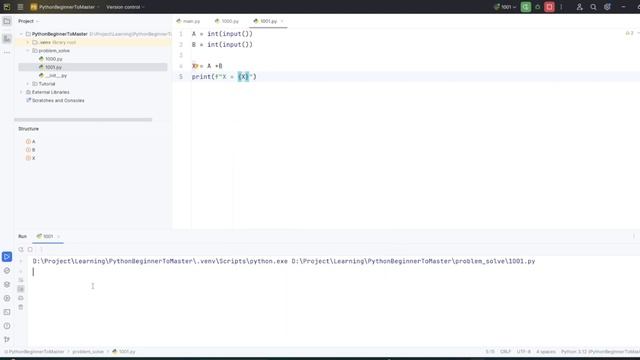Click PythonBeginnerToMaster breadcrumb in status bar
Screen dimensions: 640x360
pyautogui.click(x=34, y=351)
